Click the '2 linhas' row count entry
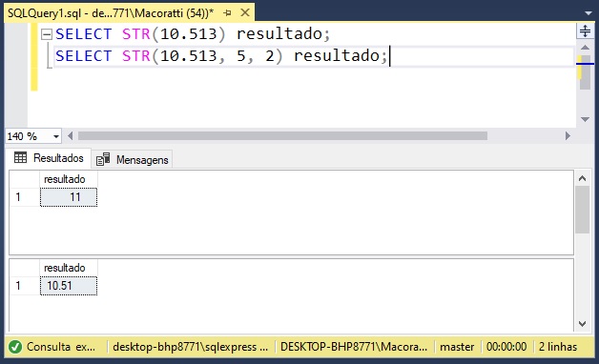This screenshot has height=364, width=599. 558,347
